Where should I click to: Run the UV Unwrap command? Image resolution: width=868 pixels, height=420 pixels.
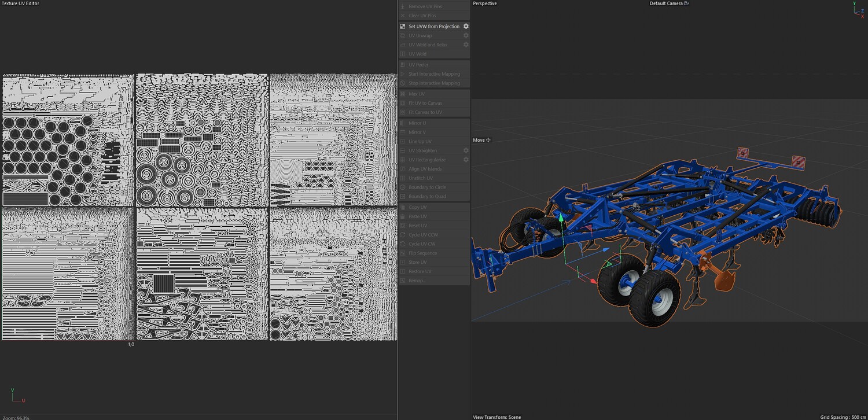[x=420, y=36]
